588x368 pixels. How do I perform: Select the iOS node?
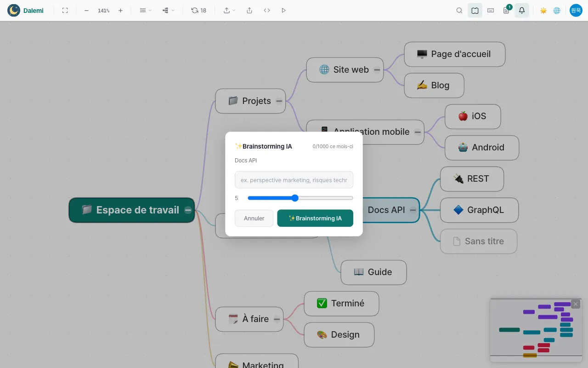tap(473, 116)
